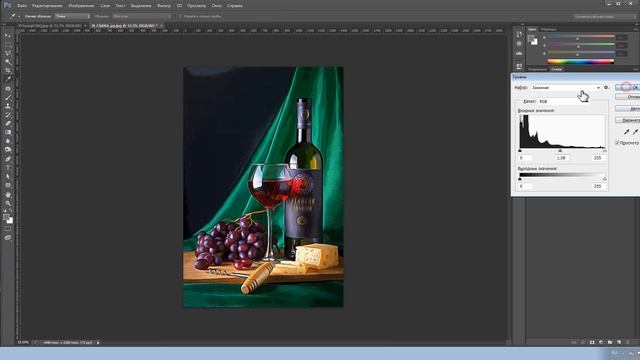Select the Path Selection tool

click(8, 176)
